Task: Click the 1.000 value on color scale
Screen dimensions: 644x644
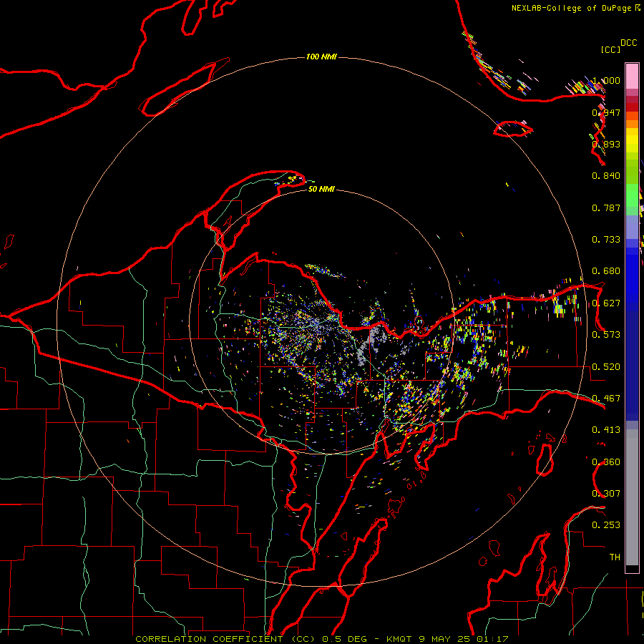Action: tap(606, 80)
